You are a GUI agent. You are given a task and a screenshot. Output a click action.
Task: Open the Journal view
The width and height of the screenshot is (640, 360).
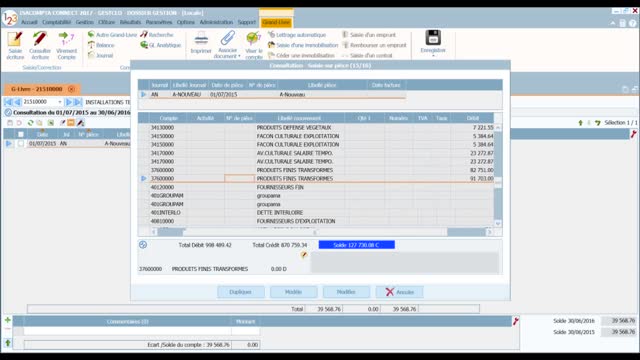click(x=100, y=55)
